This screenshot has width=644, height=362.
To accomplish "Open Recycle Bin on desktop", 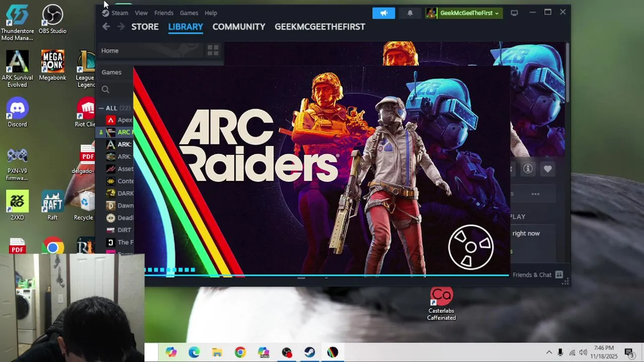I will coord(85,206).
